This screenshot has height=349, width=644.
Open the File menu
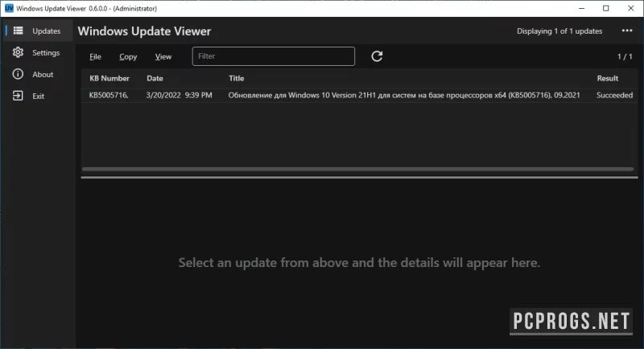95,56
